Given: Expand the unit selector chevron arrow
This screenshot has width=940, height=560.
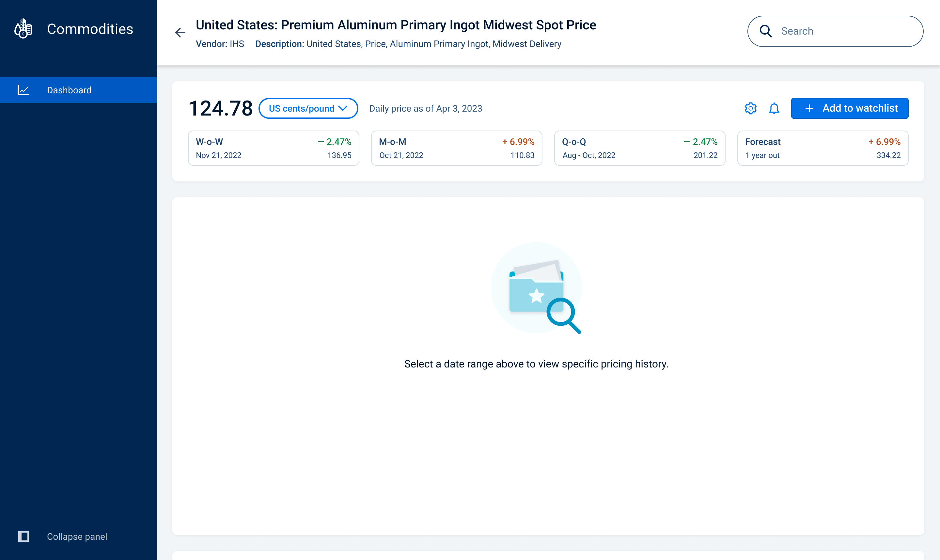Looking at the screenshot, I should (343, 108).
